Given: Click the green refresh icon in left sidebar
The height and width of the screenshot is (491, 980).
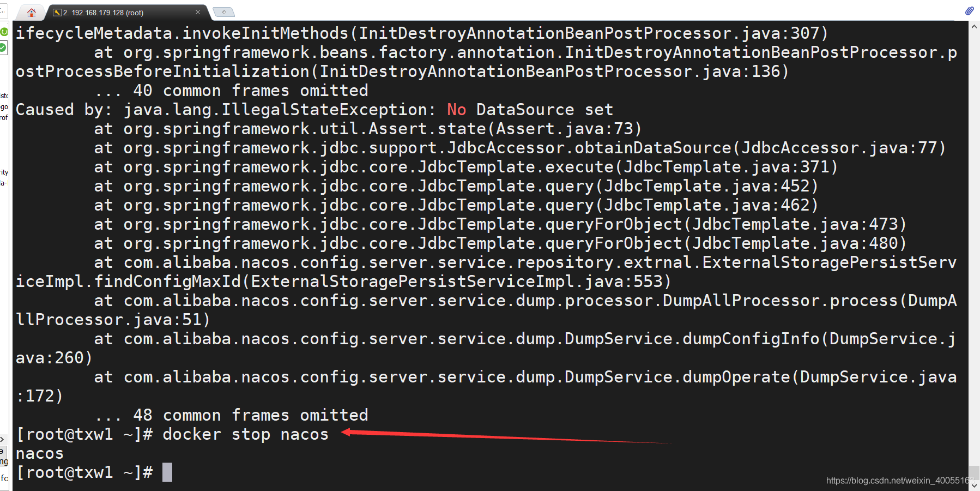Looking at the screenshot, I should pos(4,32).
